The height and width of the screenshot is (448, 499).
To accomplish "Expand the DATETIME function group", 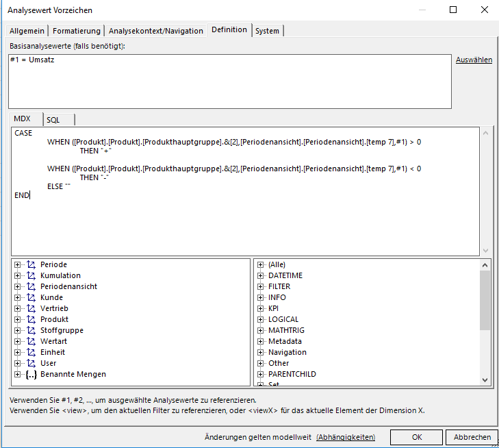I will coord(261,275).
